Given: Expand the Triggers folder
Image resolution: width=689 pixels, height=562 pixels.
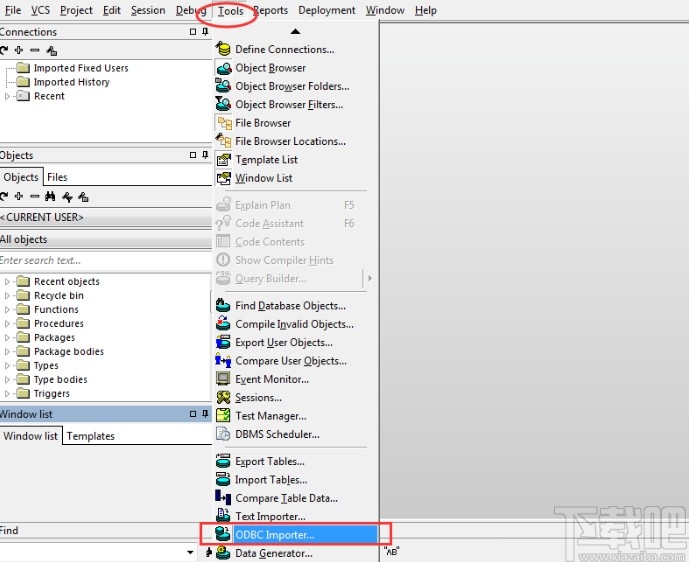Looking at the screenshot, I should 7,393.
